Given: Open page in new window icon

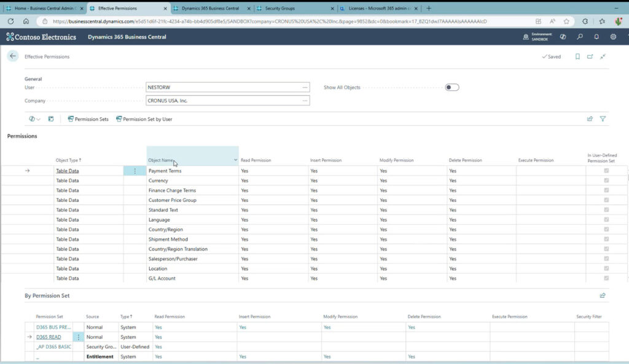Looking at the screenshot, I should pos(590,56).
